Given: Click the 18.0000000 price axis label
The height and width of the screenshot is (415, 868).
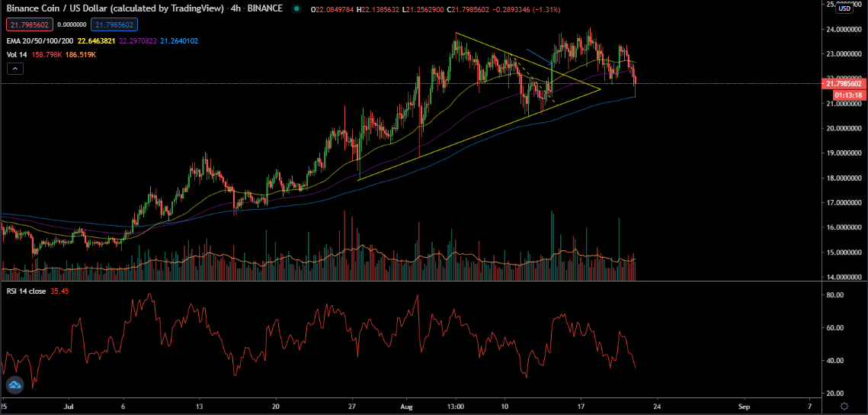Looking at the screenshot, I should (844, 179).
